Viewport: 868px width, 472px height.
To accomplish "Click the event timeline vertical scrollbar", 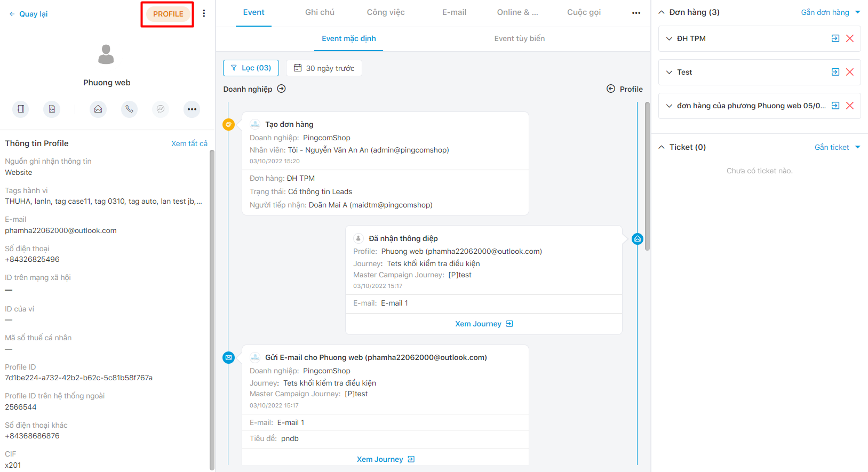I will pyautogui.click(x=647, y=176).
